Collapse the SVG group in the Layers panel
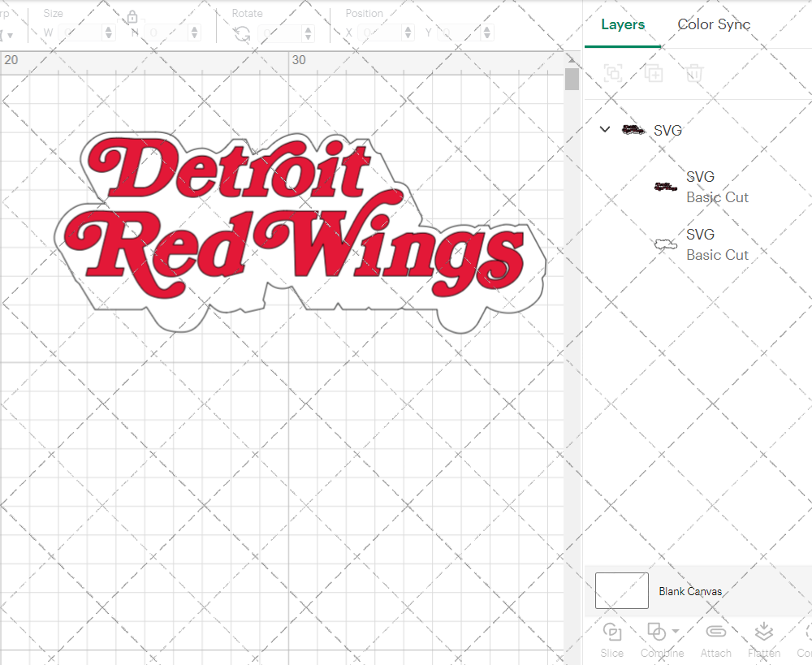 click(x=604, y=129)
